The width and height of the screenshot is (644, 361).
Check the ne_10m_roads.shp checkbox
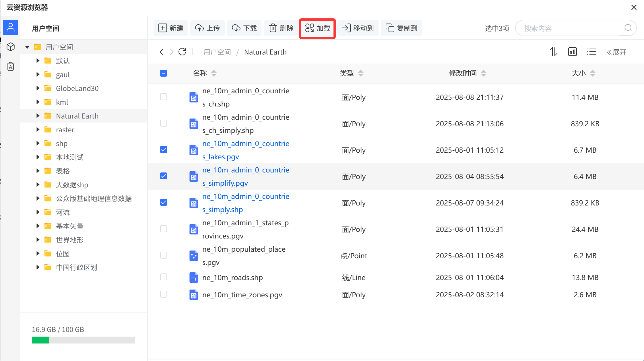point(164,277)
